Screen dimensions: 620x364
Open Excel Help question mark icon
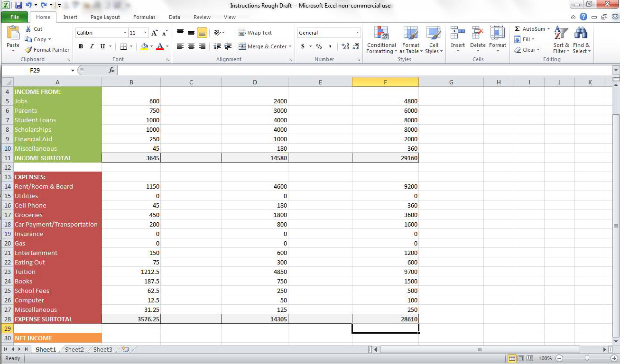(583, 17)
